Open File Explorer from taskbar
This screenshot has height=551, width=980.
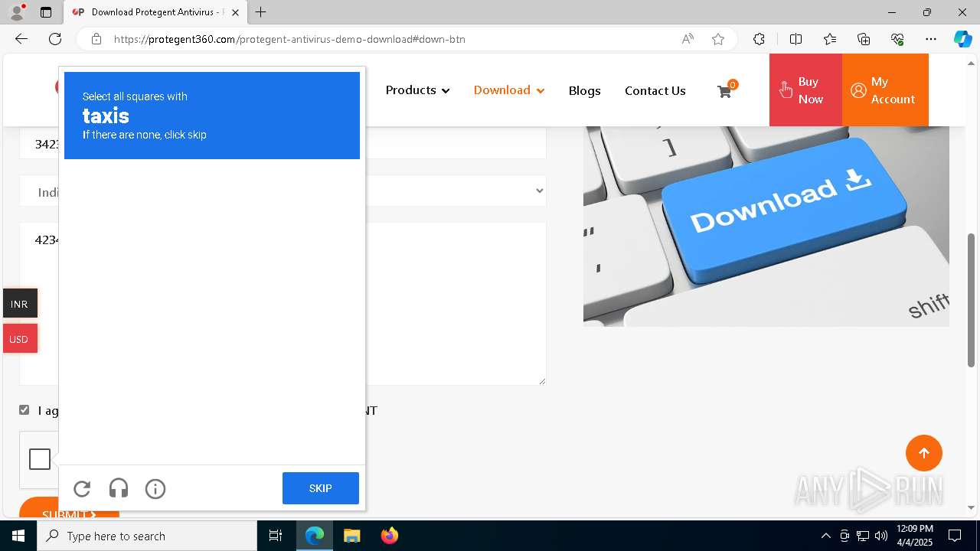(351, 536)
